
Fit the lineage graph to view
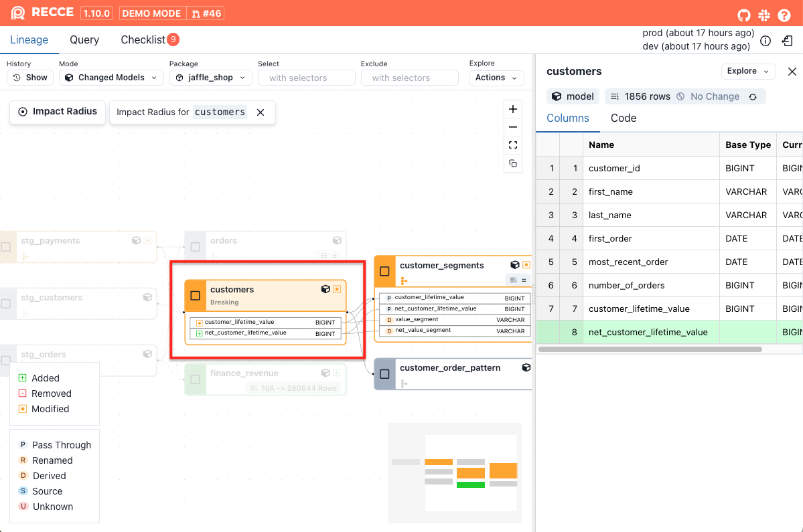pos(513,145)
